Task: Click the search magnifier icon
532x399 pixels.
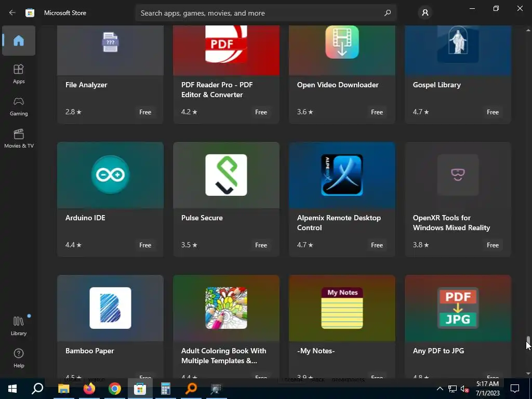Action: 388,13
